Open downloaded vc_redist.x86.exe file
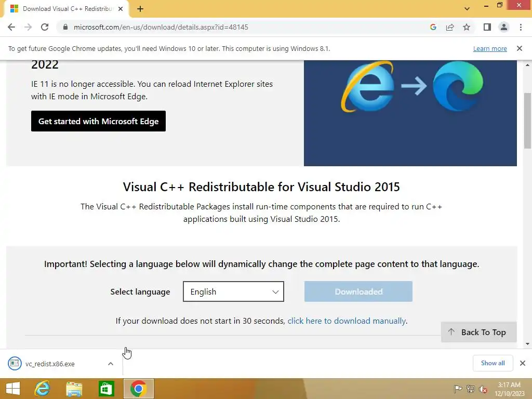532x399 pixels. [50, 364]
